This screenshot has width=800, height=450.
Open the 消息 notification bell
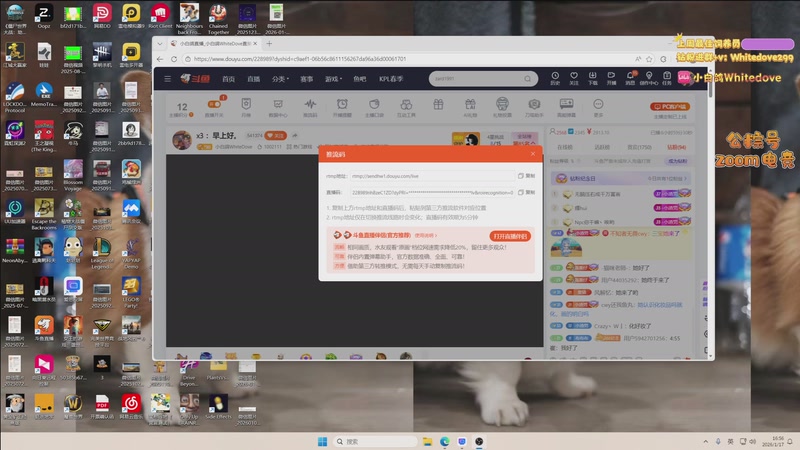click(630, 78)
